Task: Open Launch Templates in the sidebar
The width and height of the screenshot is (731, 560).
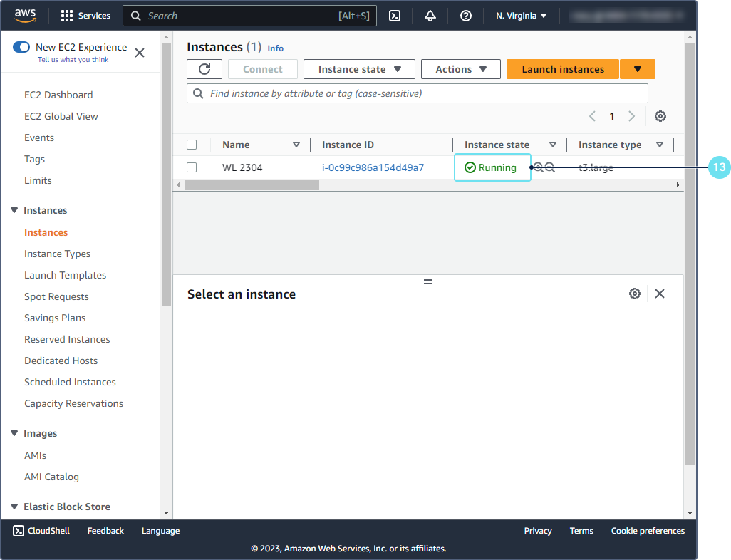Action: click(x=65, y=275)
